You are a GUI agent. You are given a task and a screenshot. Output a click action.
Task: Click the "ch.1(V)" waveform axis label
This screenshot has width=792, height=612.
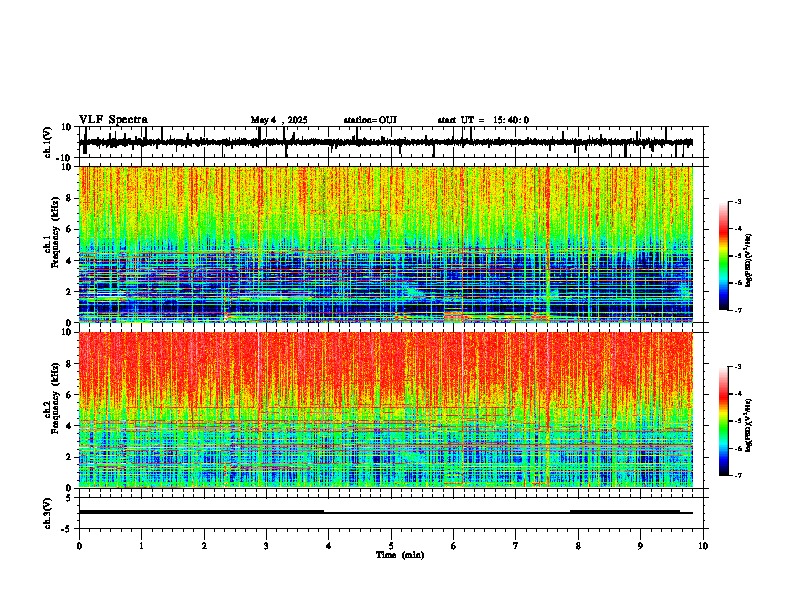[47, 142]
